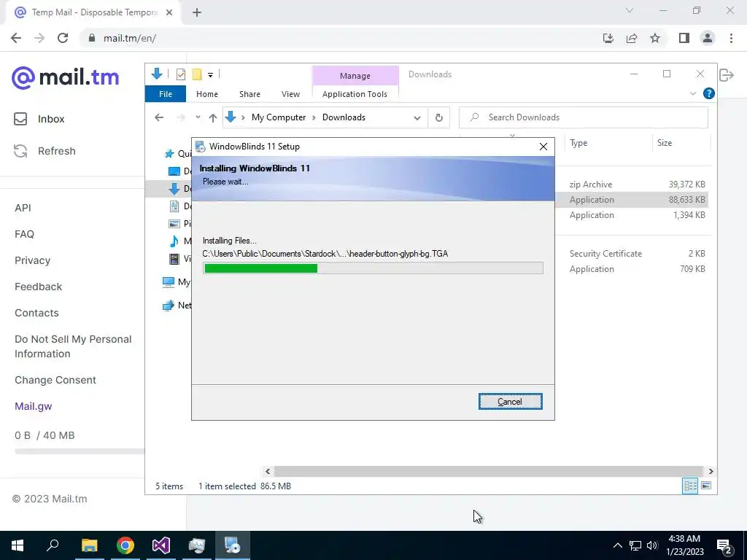Cancel the WindowBlinds 11 installation

pos(510,402)
